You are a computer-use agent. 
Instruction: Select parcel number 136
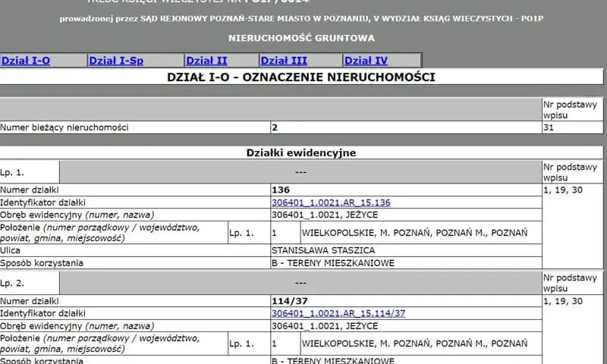pos(281,190)
